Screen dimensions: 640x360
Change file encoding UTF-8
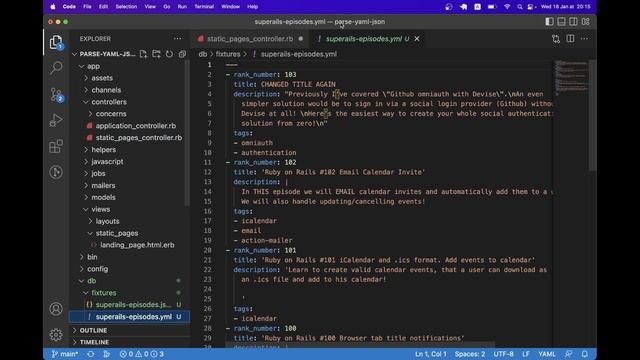click(x=504, y=354)
